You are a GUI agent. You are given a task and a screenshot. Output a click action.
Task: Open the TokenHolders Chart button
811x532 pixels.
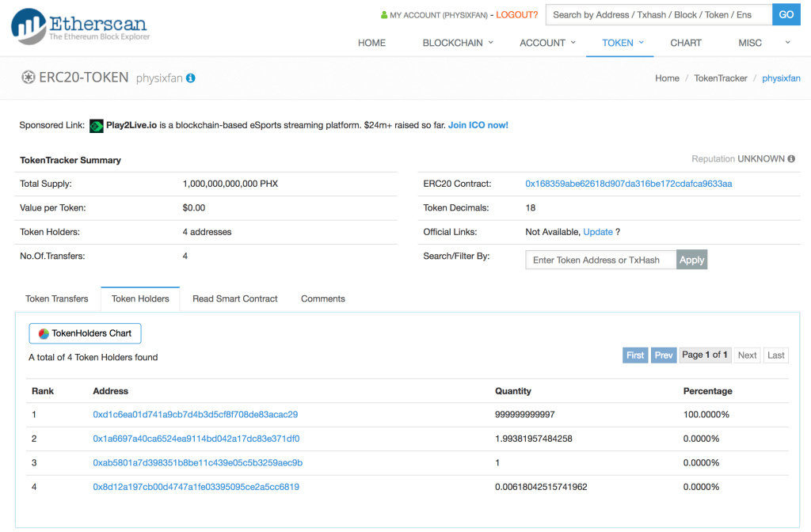[x=86, y=333]
